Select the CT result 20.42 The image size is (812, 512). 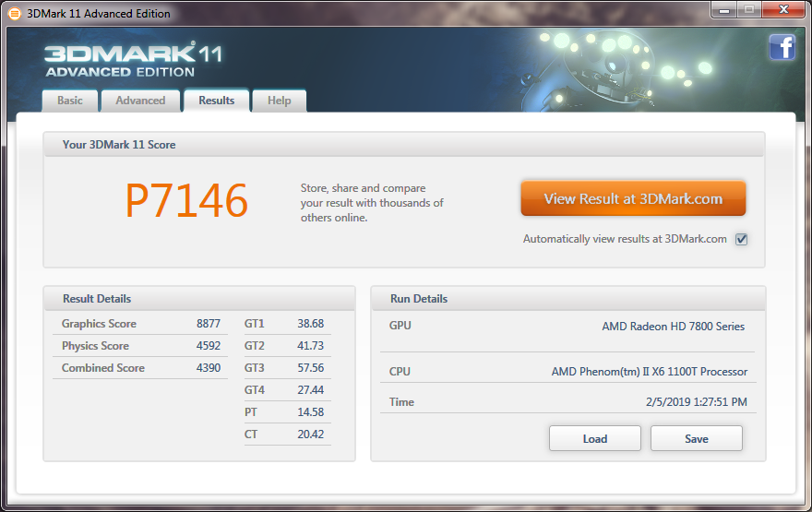point(310,435)
